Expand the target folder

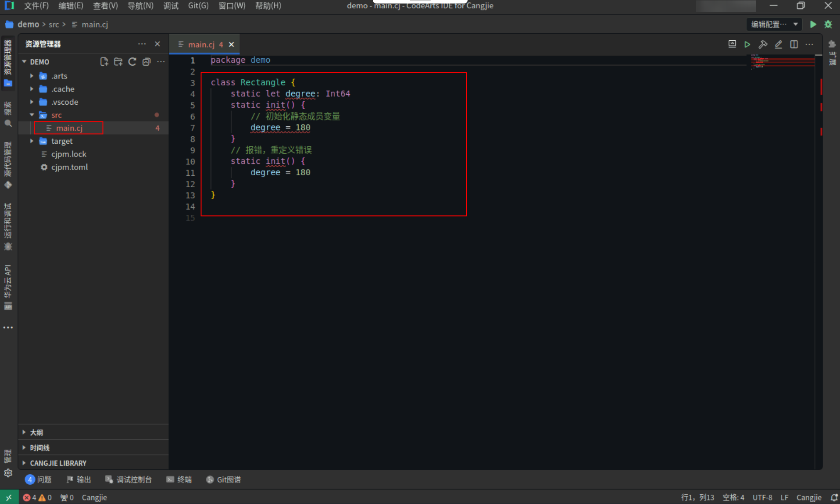click(x=32, y=141)
